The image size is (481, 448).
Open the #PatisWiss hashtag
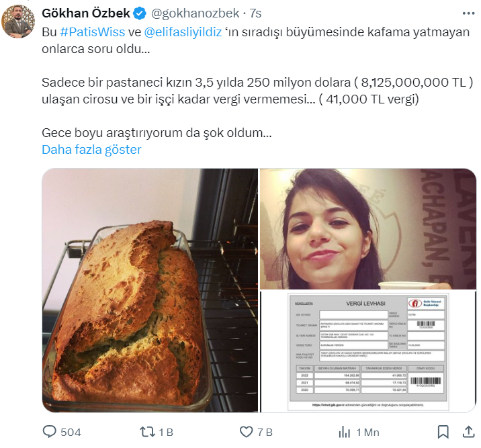92,32
